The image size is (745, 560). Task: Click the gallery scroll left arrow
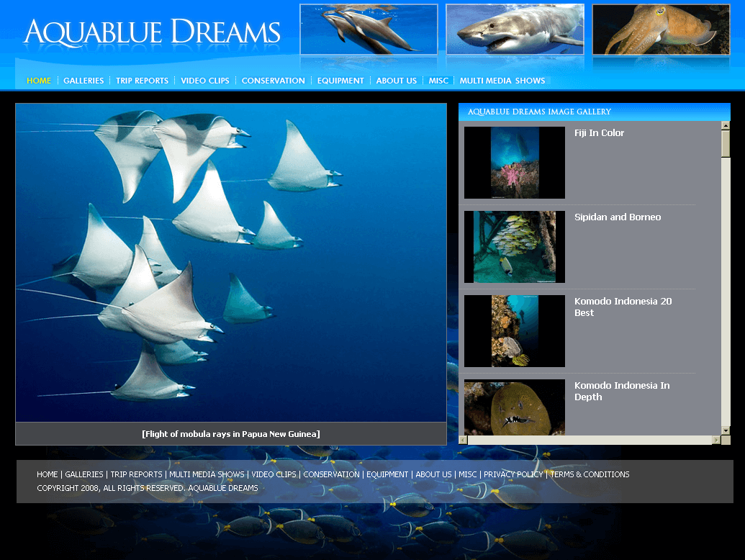(x=464, y=441)
